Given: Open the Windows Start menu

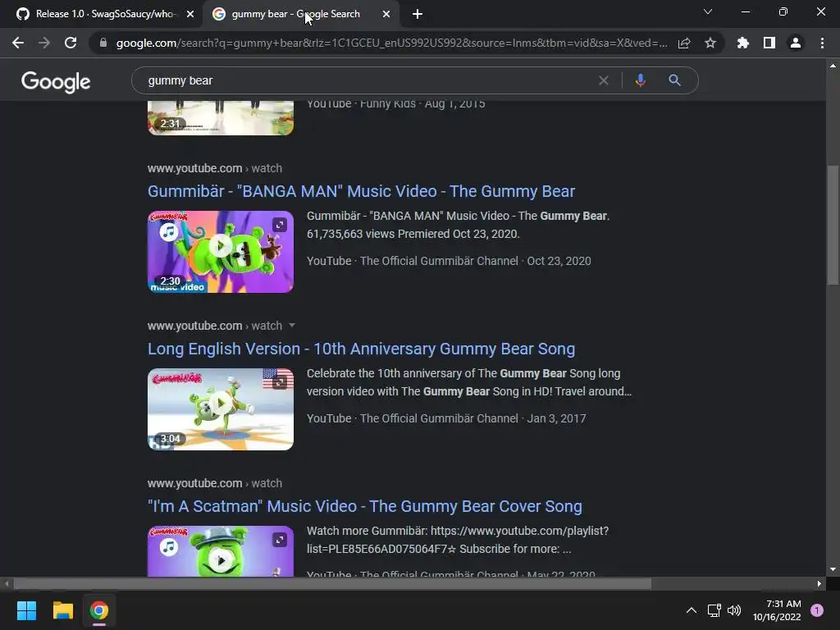Looking at the screenshot, I should tap(26, 610).
